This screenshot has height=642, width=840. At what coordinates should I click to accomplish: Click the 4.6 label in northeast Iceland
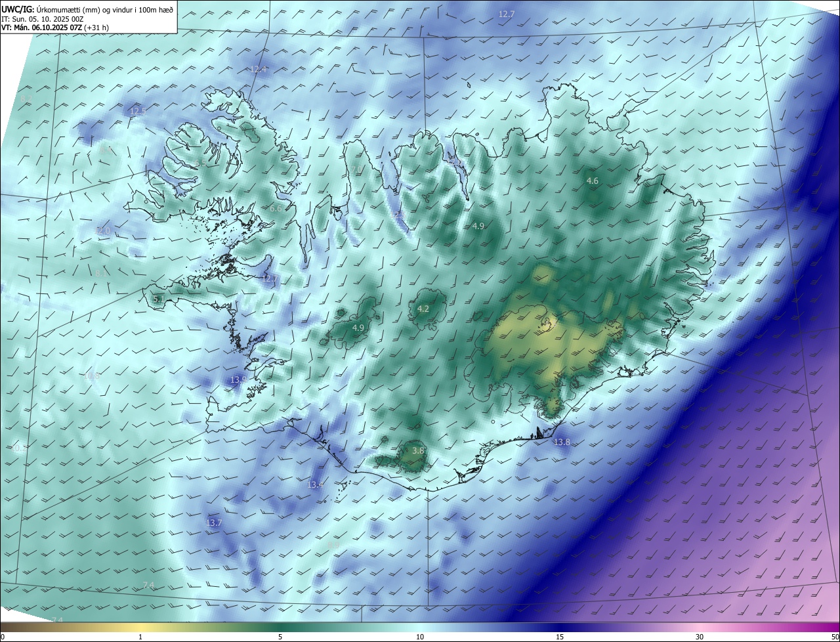click(x=593, y=181)
